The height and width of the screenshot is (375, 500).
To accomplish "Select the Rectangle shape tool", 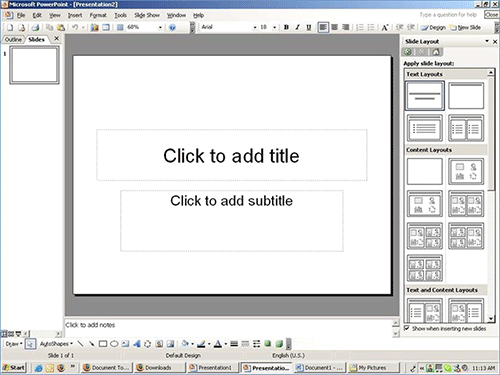I will click(103, 344).
